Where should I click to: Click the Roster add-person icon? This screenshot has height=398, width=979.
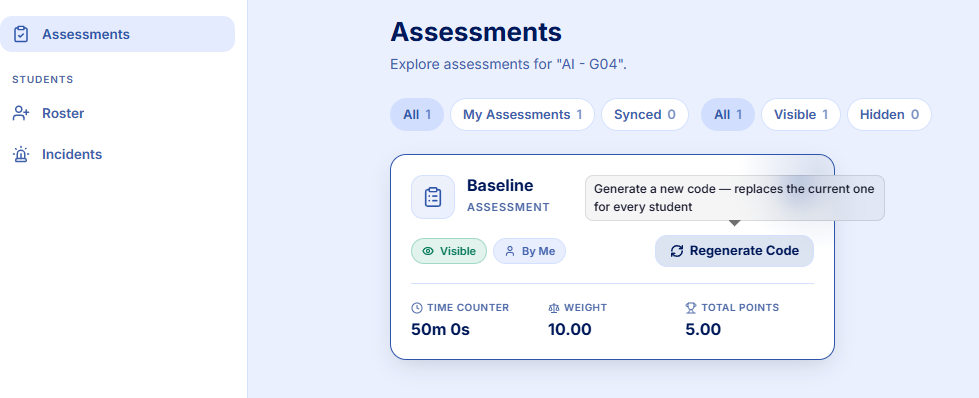pos(21,113)
